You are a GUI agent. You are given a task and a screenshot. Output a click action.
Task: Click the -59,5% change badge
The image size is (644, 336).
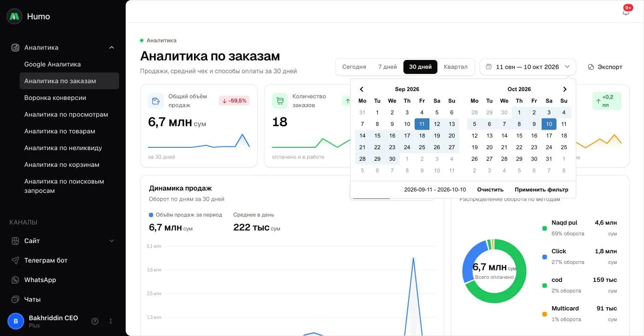234,100
